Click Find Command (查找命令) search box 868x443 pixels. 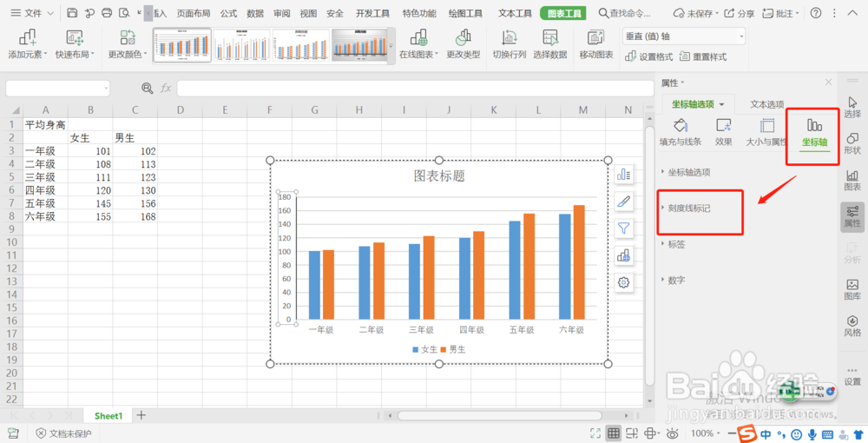625,13
